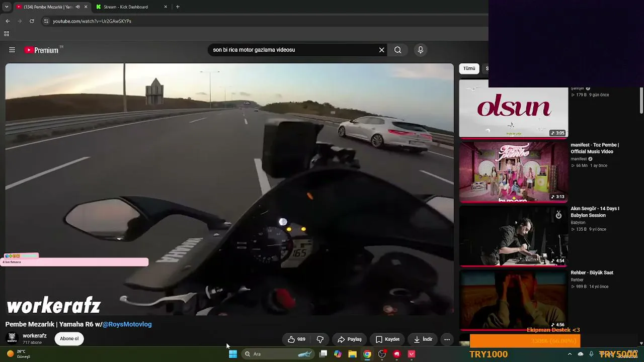
Task: Go to YouTube Premium home logo
Action: 43,50
